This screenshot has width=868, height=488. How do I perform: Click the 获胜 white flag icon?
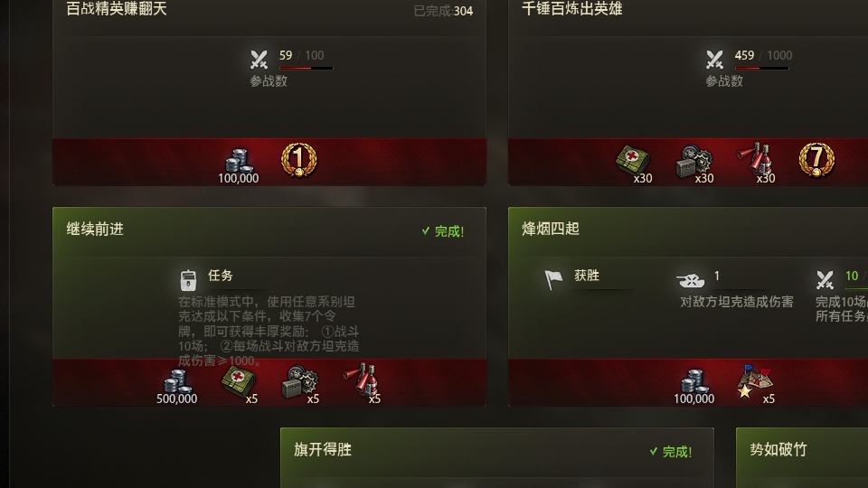[x=553, y=279]
